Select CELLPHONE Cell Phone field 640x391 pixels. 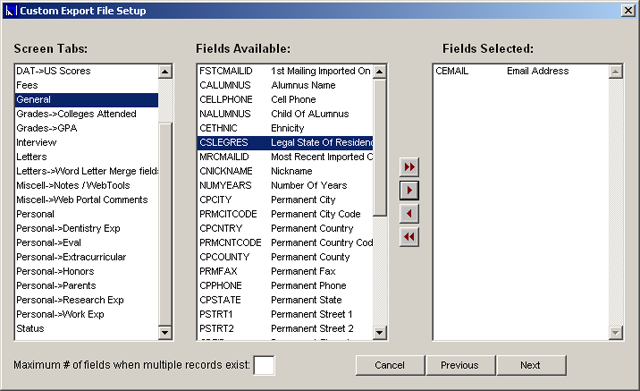pyautogui.click(x=285, y=100)
